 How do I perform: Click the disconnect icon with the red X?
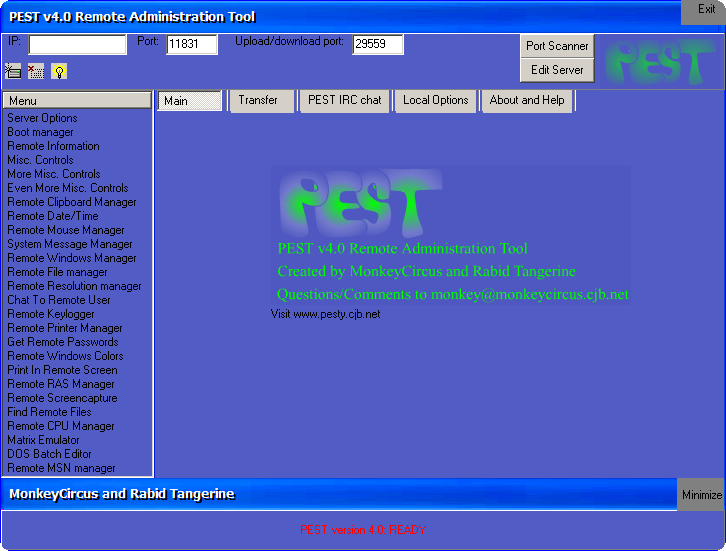36,71
